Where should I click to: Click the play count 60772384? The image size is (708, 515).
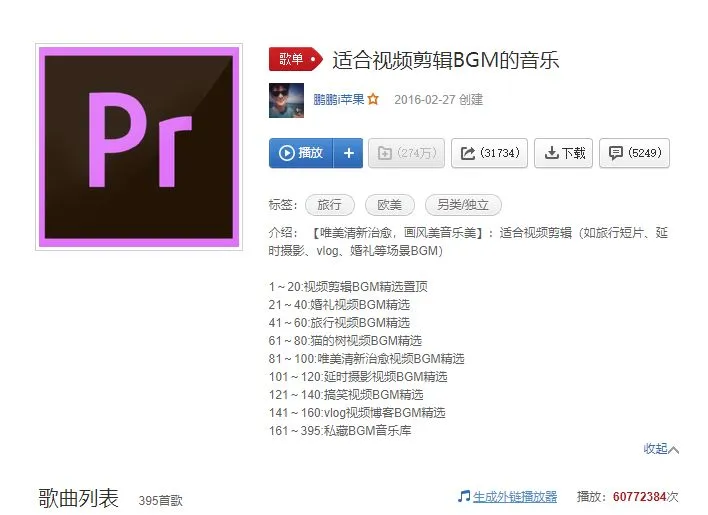639,497
